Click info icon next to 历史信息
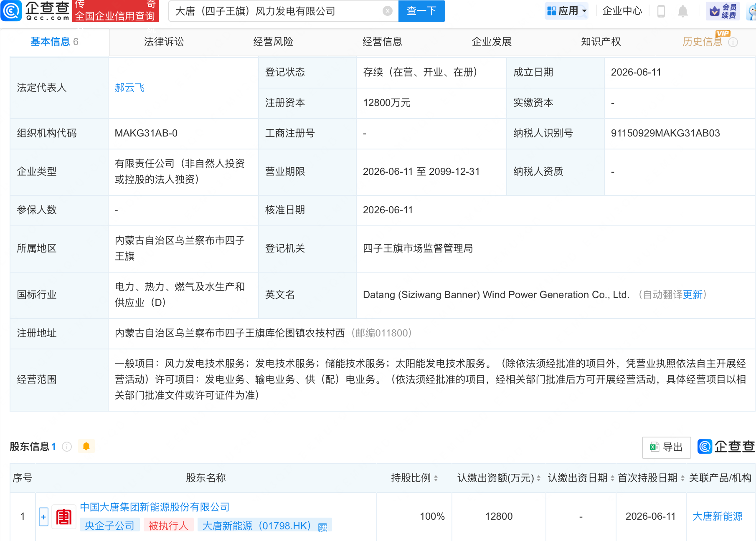 733,42
